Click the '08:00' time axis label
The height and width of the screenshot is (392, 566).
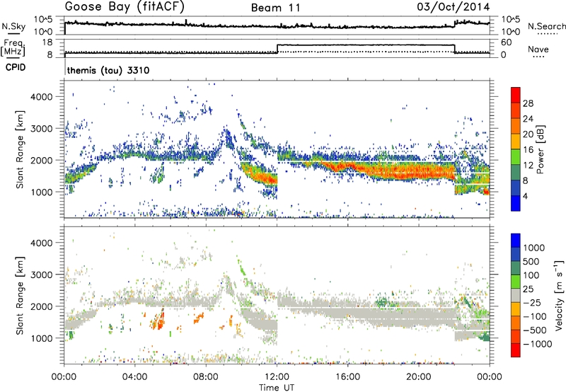[206, 377]
